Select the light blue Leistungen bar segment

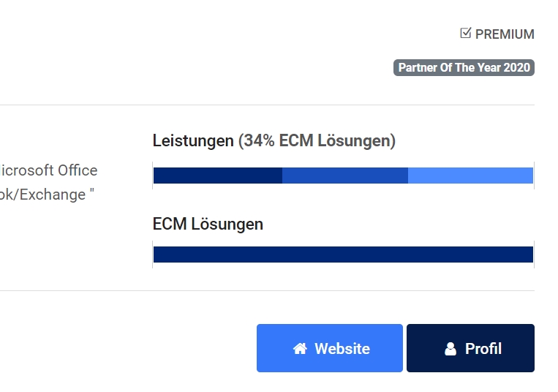(470, 176)
